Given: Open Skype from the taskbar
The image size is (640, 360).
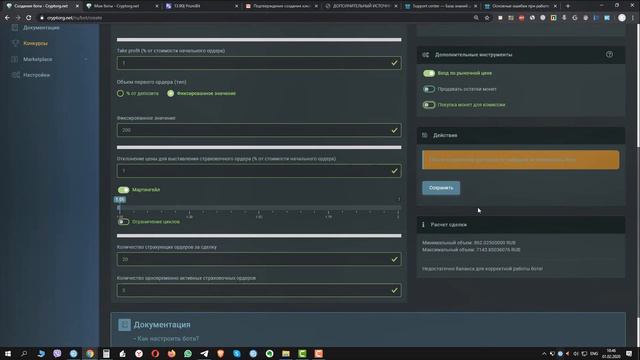Looking at the screenshot, I should point(237,353).
